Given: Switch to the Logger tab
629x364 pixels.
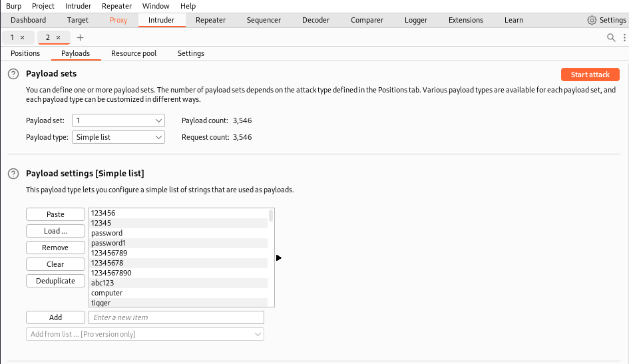Looking at the screenshot, I should [416, 20].
